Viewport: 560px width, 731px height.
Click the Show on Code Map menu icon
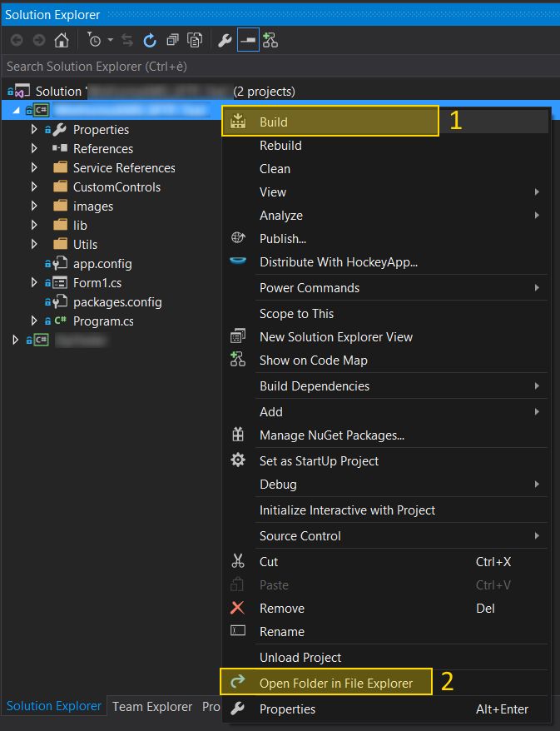(238, 360)
